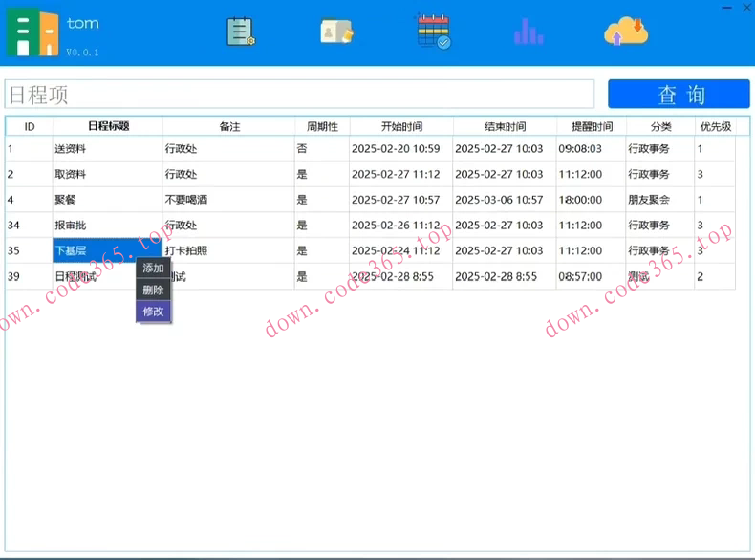
Task: Click the cloud upload/download sync icon
Action: point(626,32)
